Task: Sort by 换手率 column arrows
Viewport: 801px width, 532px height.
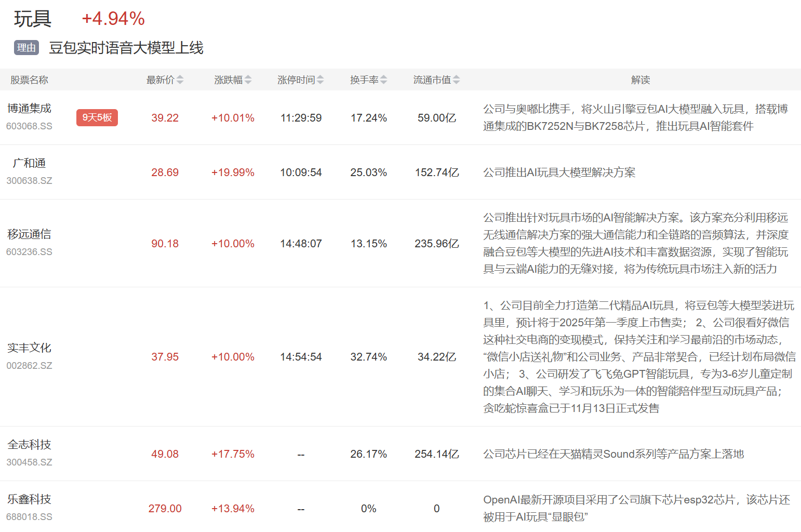Action: [383, 79]
